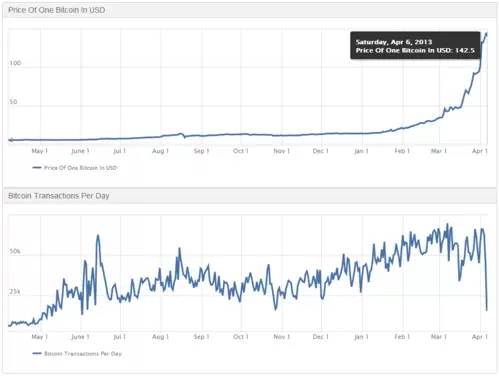
Task: Click 'Jan 1' label on transactions chart axis
Action: click(361, 337)
